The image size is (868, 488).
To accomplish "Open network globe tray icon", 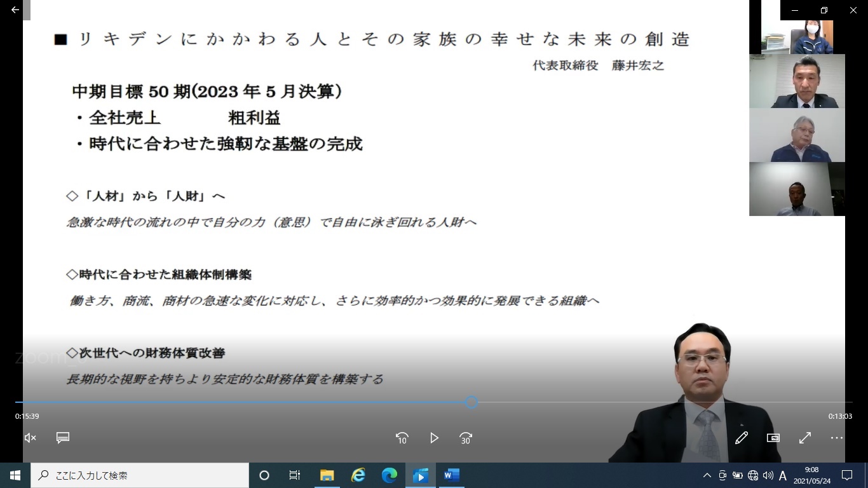I will pyautogui.click(x=753, y=475).
